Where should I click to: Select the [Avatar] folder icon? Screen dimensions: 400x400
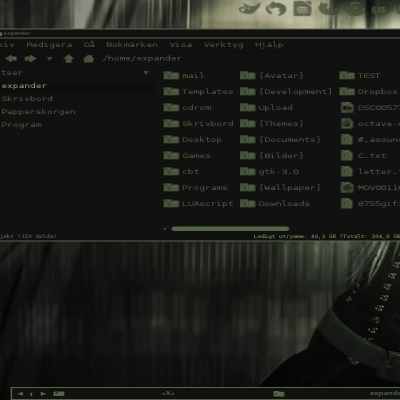tap(248, 76)
